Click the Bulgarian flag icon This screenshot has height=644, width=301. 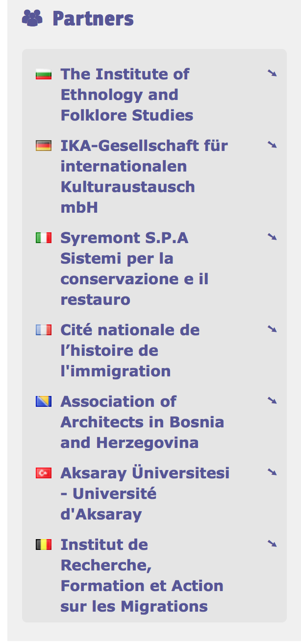[44, 75]
